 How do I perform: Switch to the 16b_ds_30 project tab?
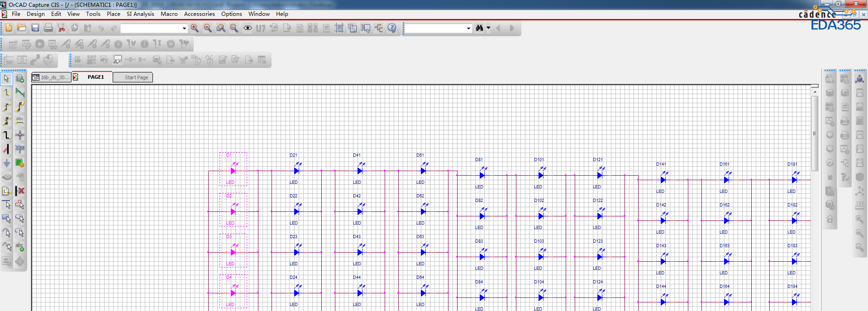(x=51, y=77)
